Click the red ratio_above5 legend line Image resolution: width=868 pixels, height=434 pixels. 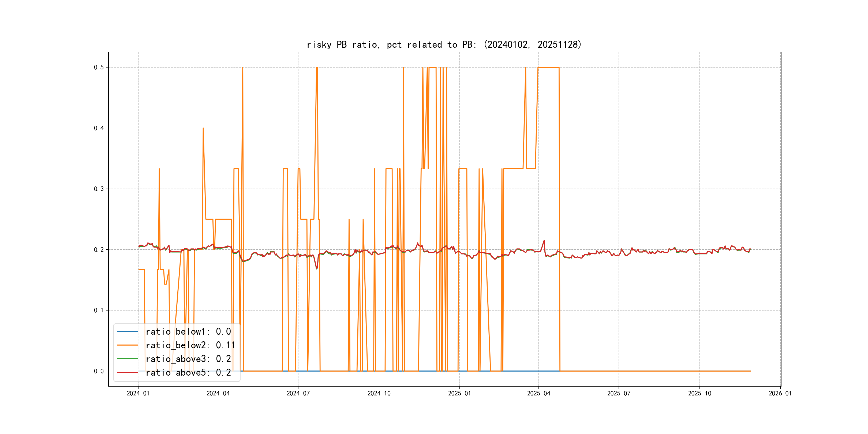tap(127, 372)
